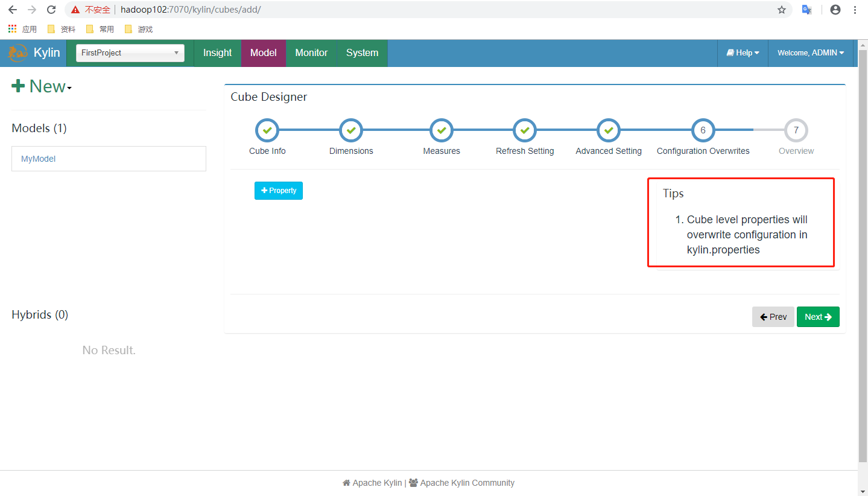Image resolution: width=868 pixels, height=496 pixels.
Task: Expand the New dropdown caret
Action: 69,89
